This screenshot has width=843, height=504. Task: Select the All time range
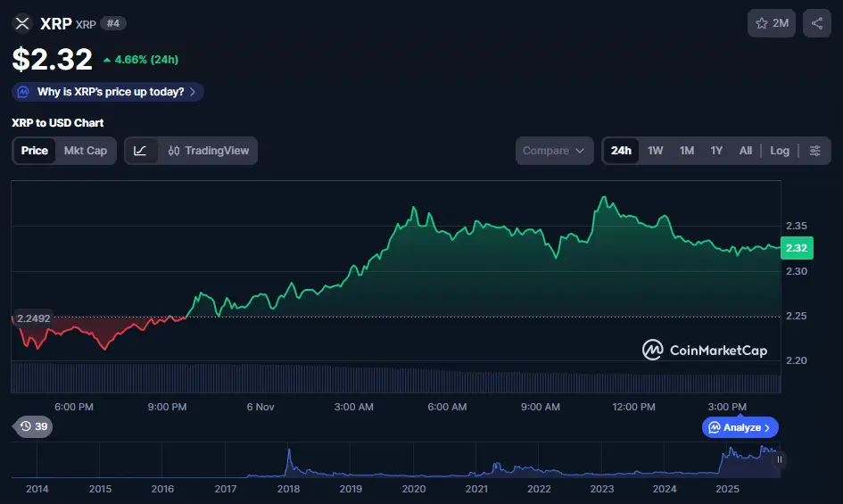click(745, 151)
